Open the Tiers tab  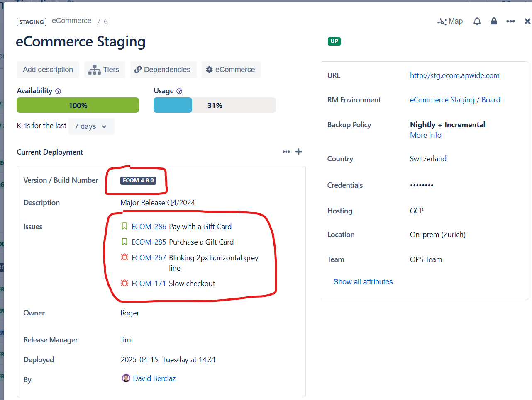point(105,70)
